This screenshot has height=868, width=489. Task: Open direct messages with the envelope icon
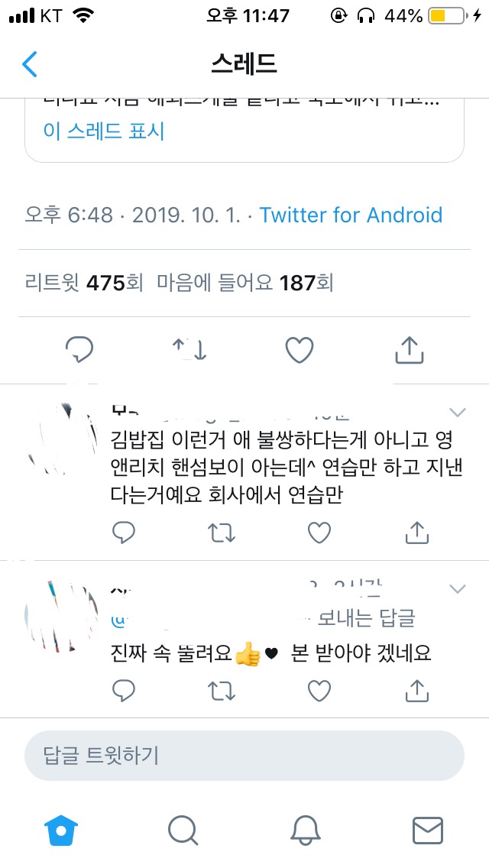[x=429, y=830]
